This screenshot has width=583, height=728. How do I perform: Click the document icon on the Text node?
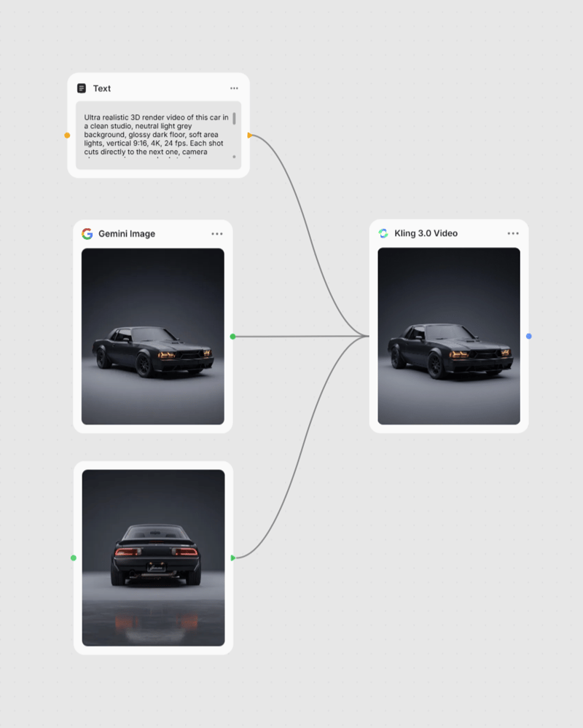tap(81, 88)
